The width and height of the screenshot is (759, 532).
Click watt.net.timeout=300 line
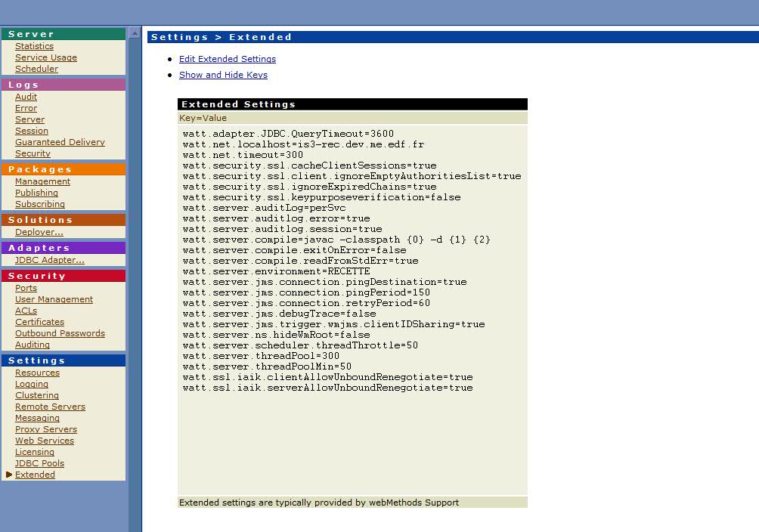point(243,155)
